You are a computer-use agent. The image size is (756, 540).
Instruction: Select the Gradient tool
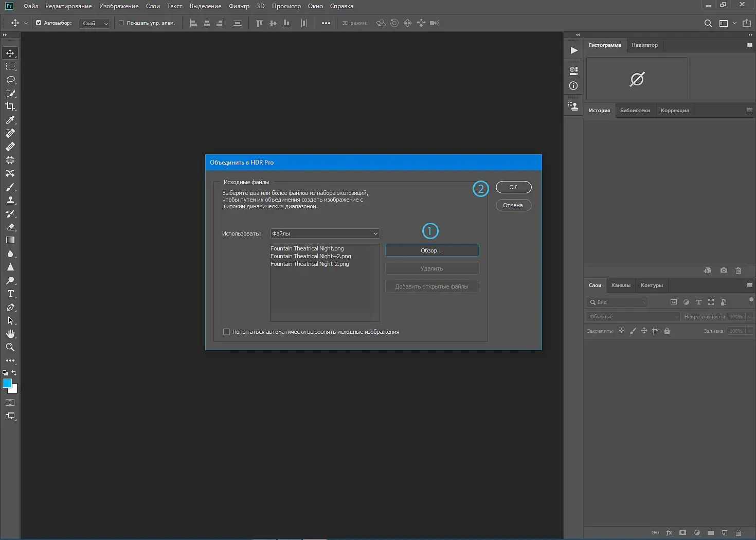pos(10,240)
